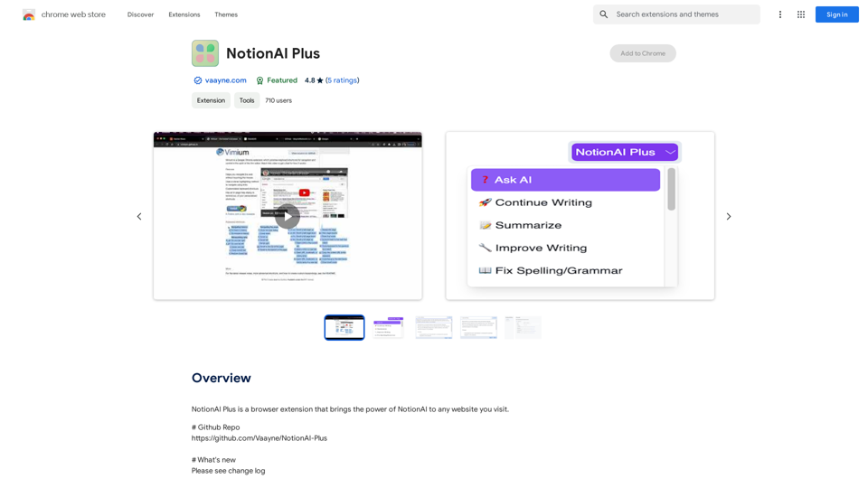The height and width of the screenshot is (488, 868).
Task: Open the three-dot more options menu
Action: pos(780,14)
